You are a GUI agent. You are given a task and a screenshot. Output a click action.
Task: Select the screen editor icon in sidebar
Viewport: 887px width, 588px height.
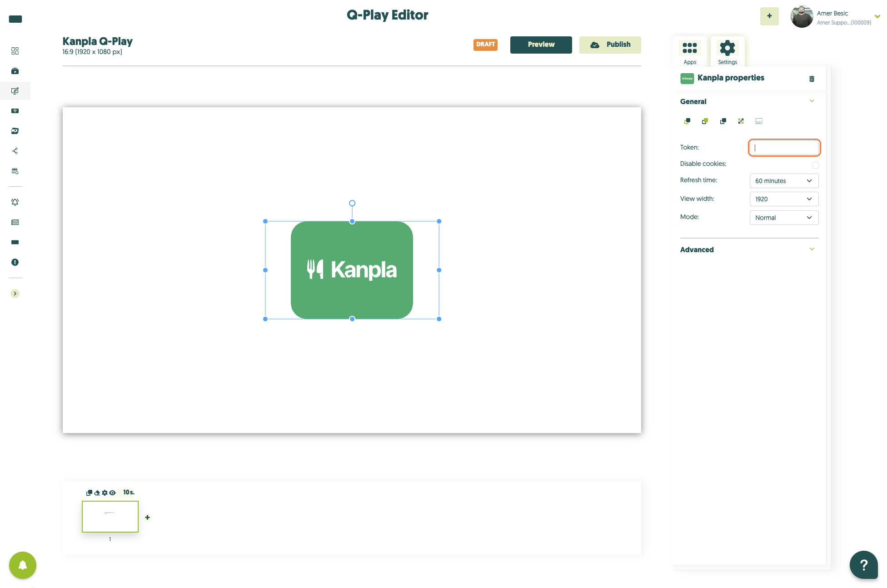(x=15, y=91)
